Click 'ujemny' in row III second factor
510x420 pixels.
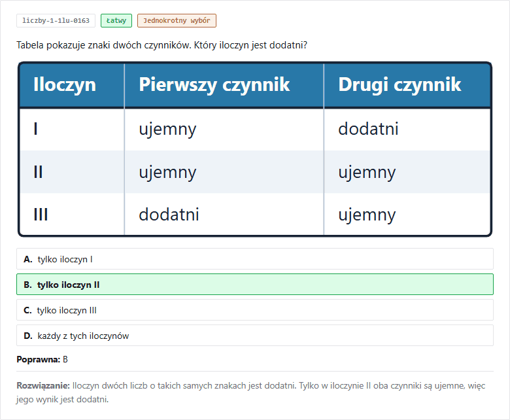pos(367,216)
